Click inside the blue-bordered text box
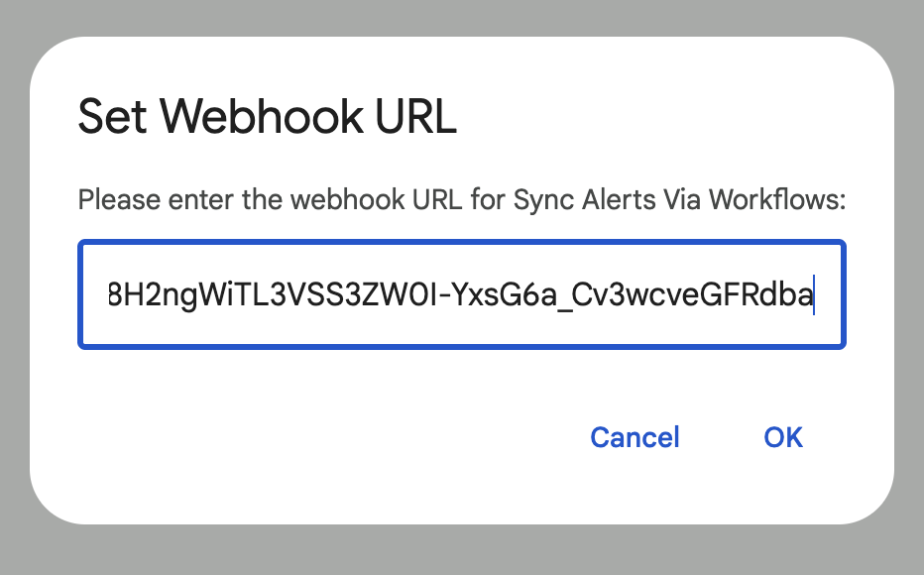This screenshot has height=575, width=924. (461, 294)
